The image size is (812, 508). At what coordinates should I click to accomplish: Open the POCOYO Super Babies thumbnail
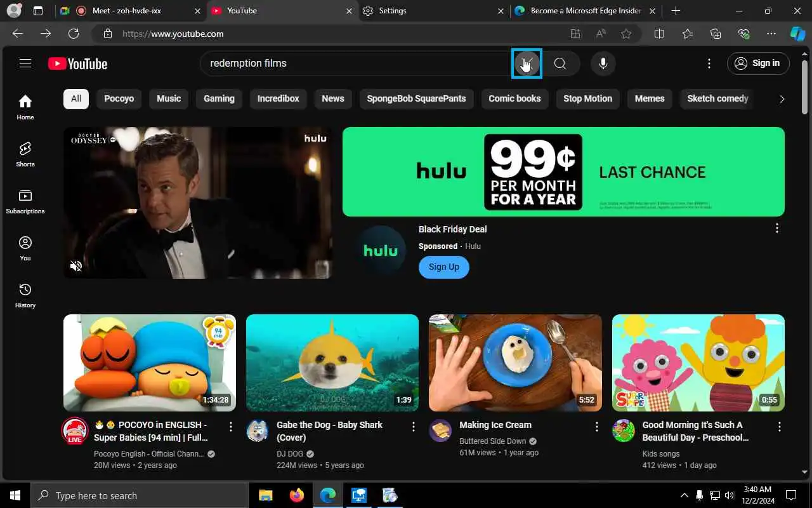[x=150, y=363]
